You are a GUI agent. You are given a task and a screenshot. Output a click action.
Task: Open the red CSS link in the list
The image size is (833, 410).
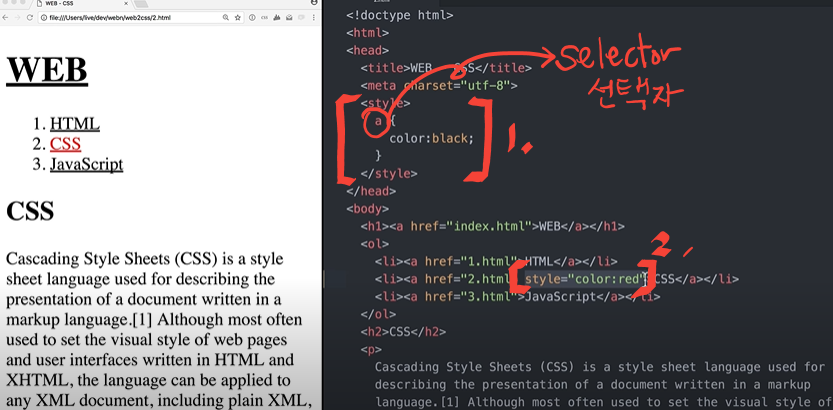[65, 144]
